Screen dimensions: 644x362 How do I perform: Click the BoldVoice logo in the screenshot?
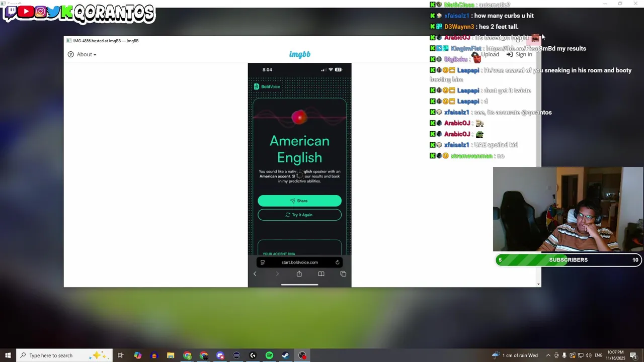pos(267,86)
